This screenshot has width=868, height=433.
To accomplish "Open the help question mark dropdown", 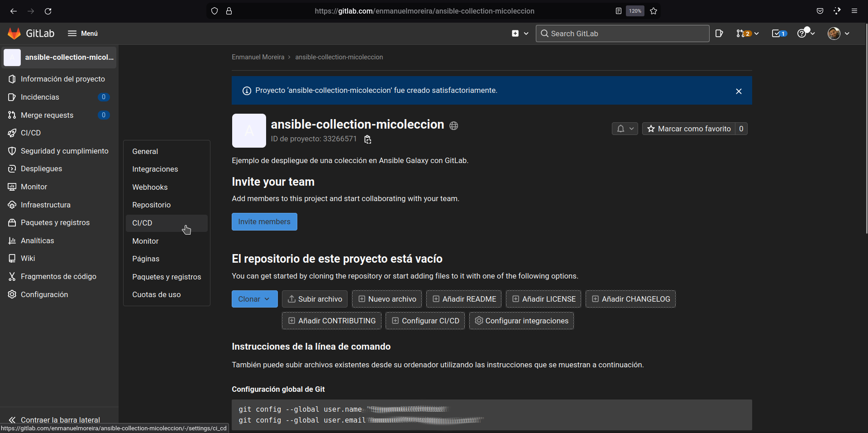I will pyautogui.click(x=806, y=34).
